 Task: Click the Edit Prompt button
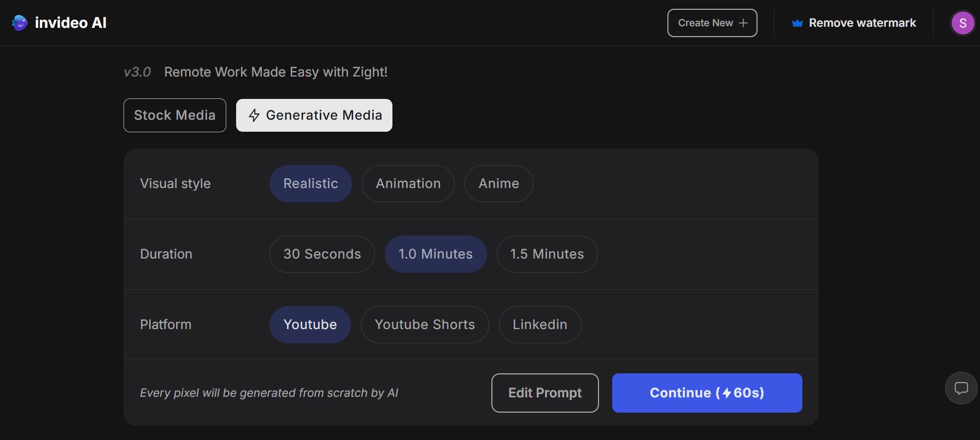545,393
